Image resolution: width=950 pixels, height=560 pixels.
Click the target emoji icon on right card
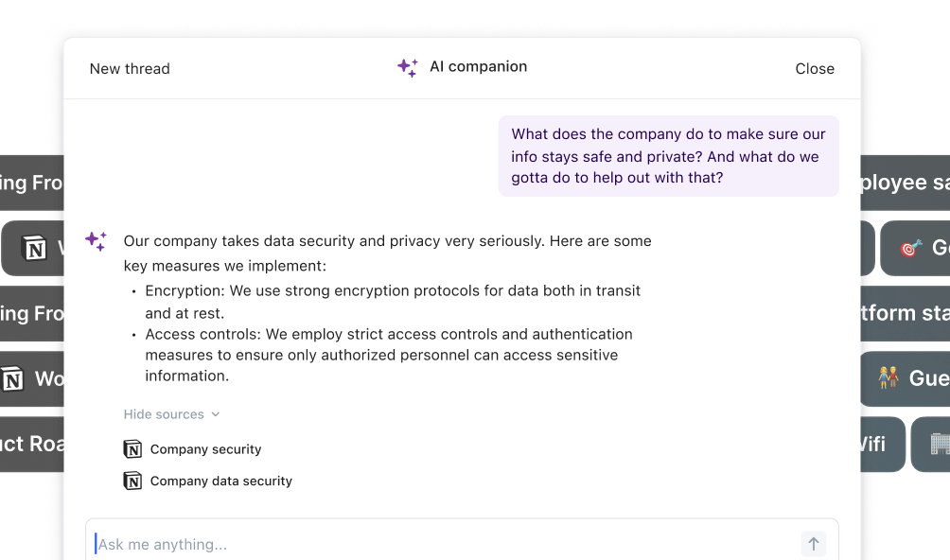click(910, 248)
